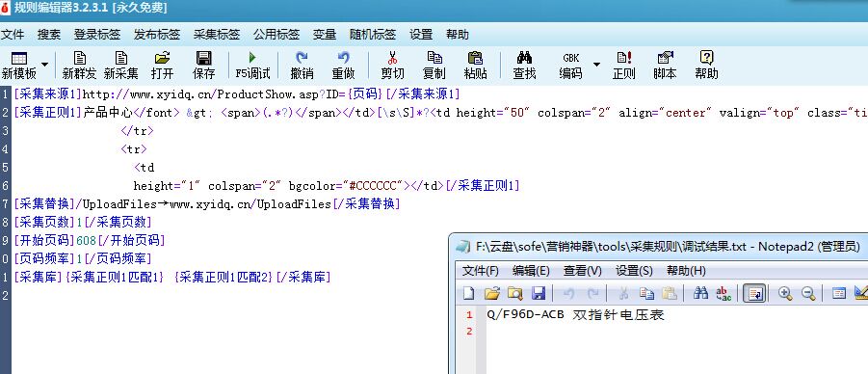Click Notepad2 redo icon

pyautogui.click(x=592, y=293)
